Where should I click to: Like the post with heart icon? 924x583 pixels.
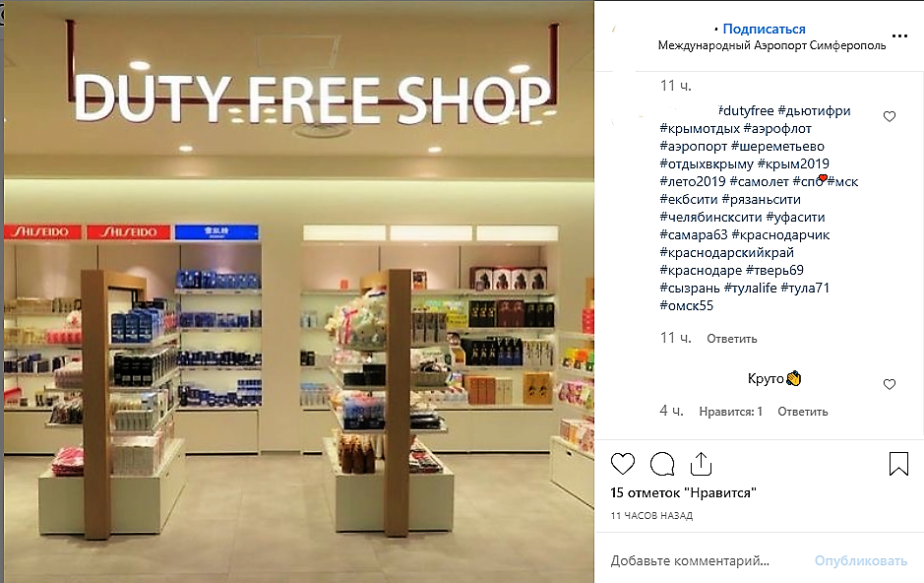point(622,464)
